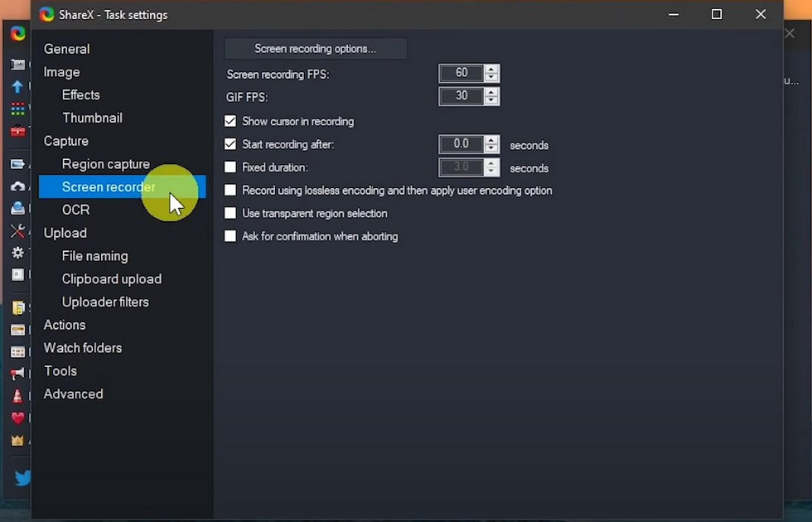Click the blue upload arrow icon
Image resolution: width=812 pixels, height=522 pixels.
17,86
